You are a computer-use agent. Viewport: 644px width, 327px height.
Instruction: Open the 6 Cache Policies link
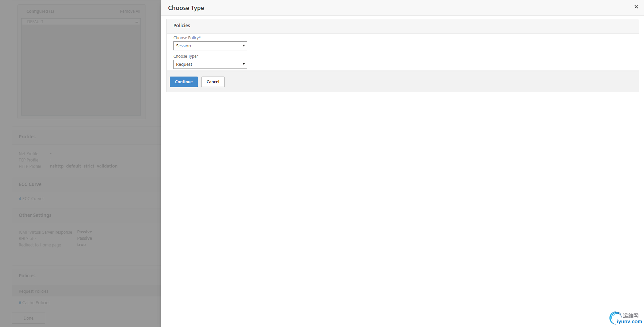(35, 303)
